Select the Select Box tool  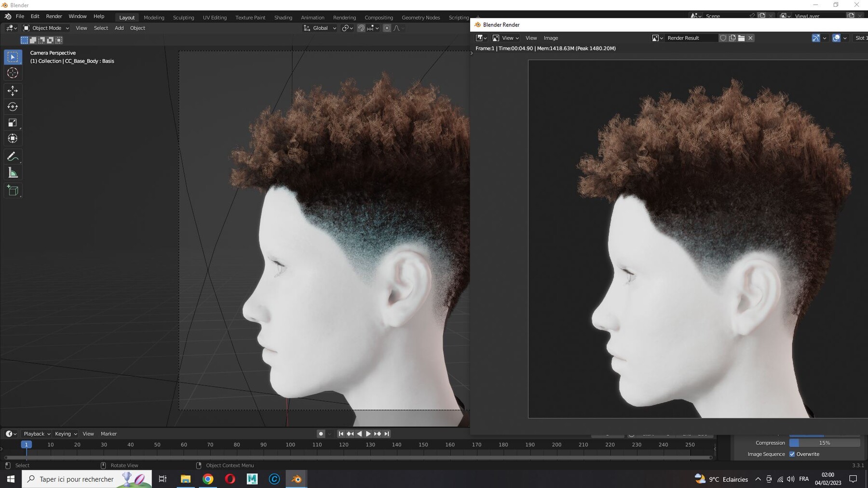coord(13,57)
